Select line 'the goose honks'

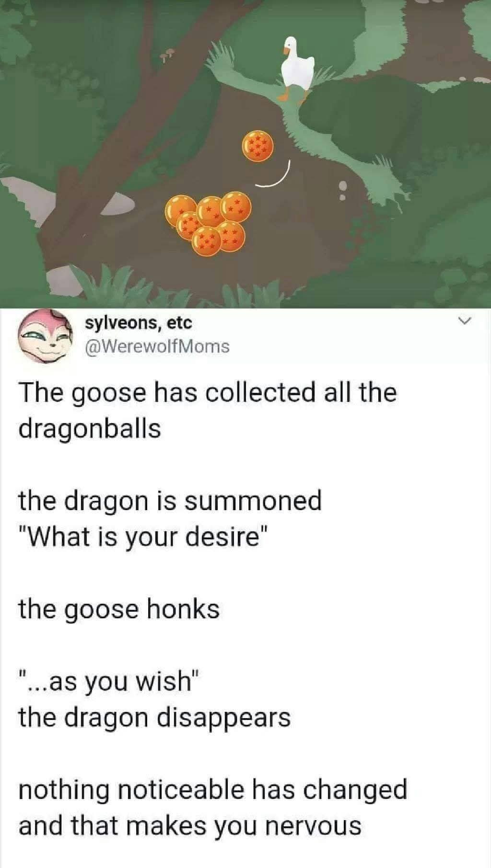(119, 609)
